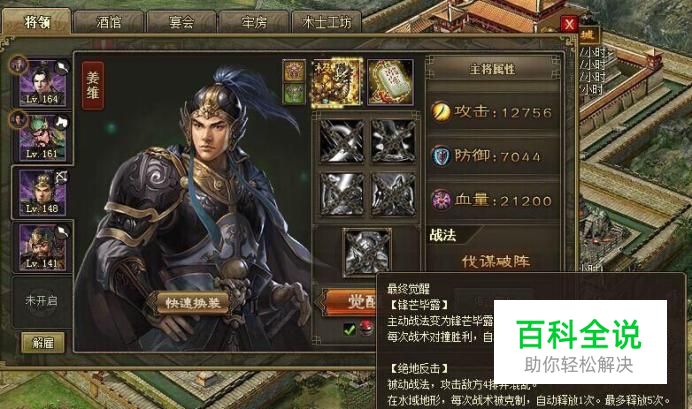692x409 pixels.
Task: Select the Lv.164 general portrait
Action: (x=42, y=83)
